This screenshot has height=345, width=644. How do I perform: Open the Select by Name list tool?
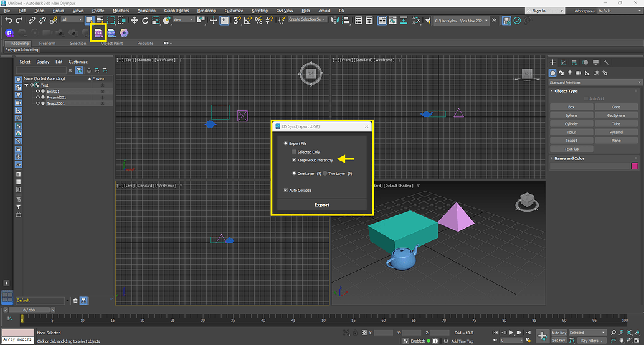(100, 20)
